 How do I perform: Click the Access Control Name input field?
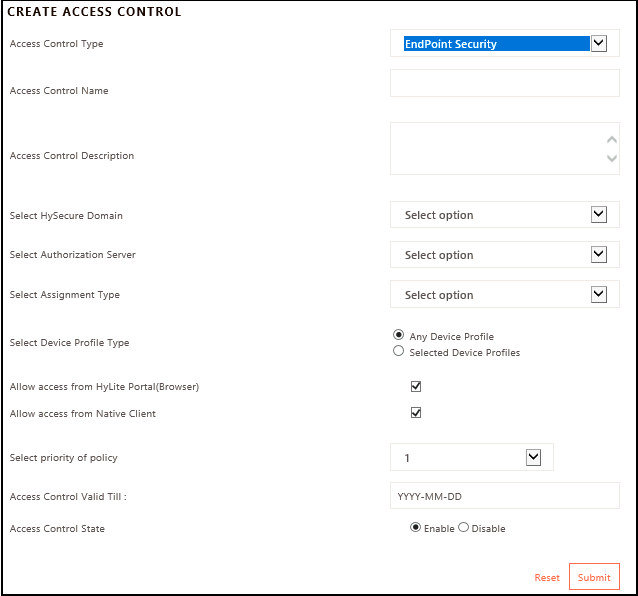point(505,83)
